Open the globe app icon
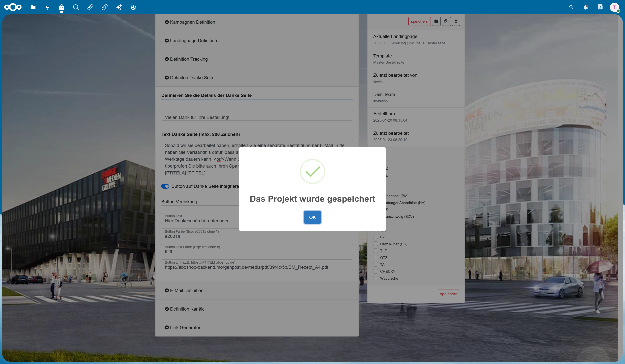Image resolution: width=625 pixels, height=364 pixels. coord(133,7)
